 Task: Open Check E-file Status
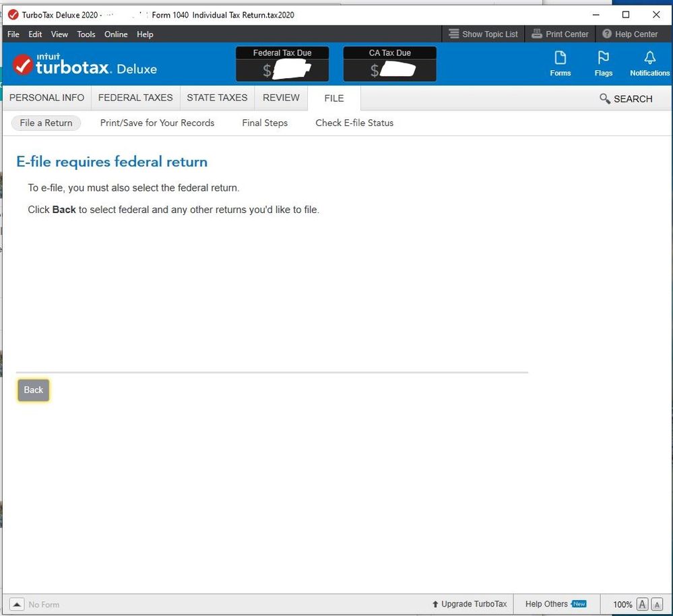[354, 123]
